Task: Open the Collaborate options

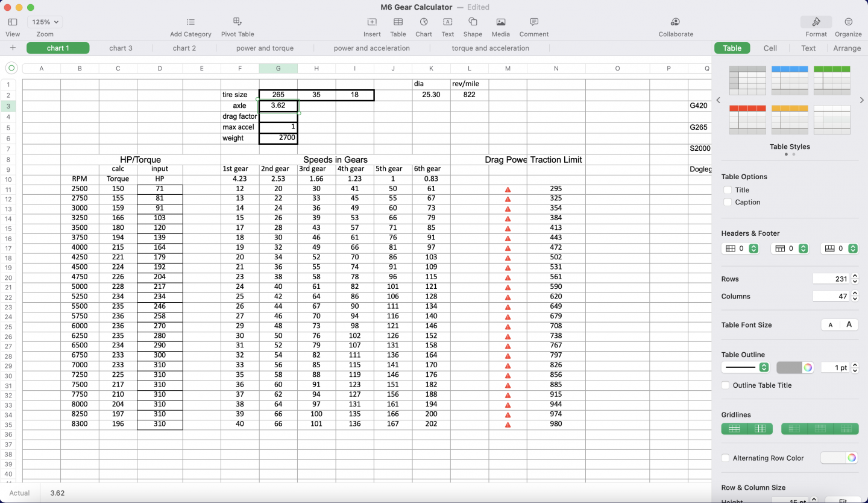Action: pyautogui.click(x=675, y=22)
